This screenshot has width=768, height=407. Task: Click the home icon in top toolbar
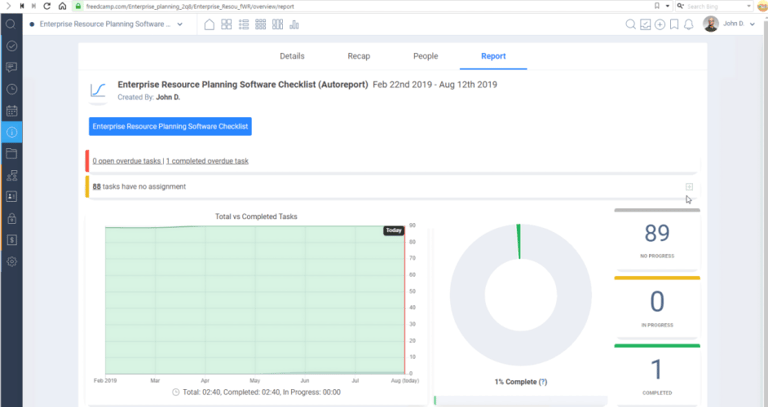coord(209,24)
